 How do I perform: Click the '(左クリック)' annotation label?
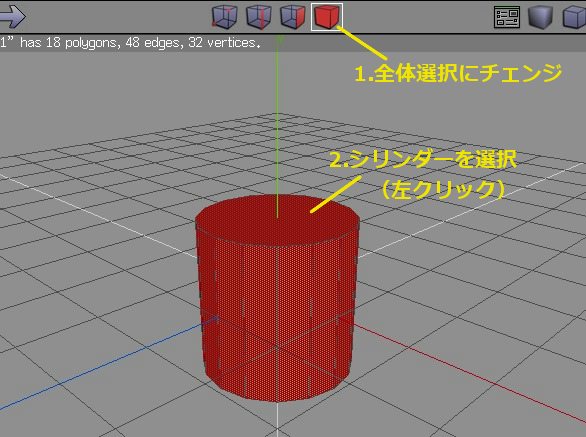coord(443,190)
